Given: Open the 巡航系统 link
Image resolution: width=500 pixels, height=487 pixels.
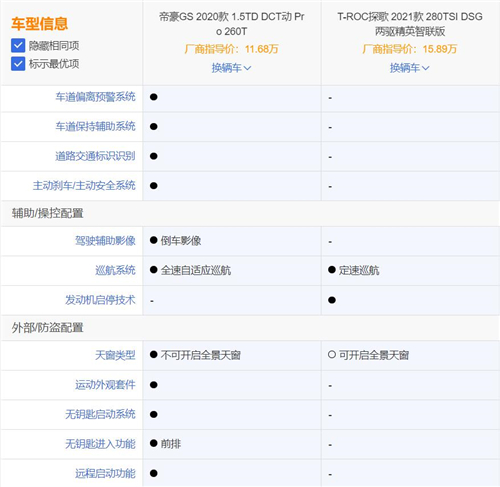Looking at the screenshot, I should click(115, 270).
